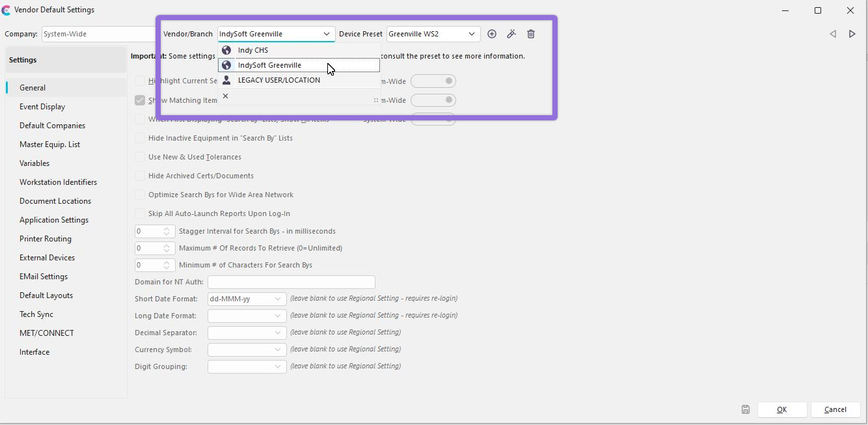Enable Hide Archived Certs/Documents checkbox
The height and width of the screenshot is (425, 868).
(140, 176)
